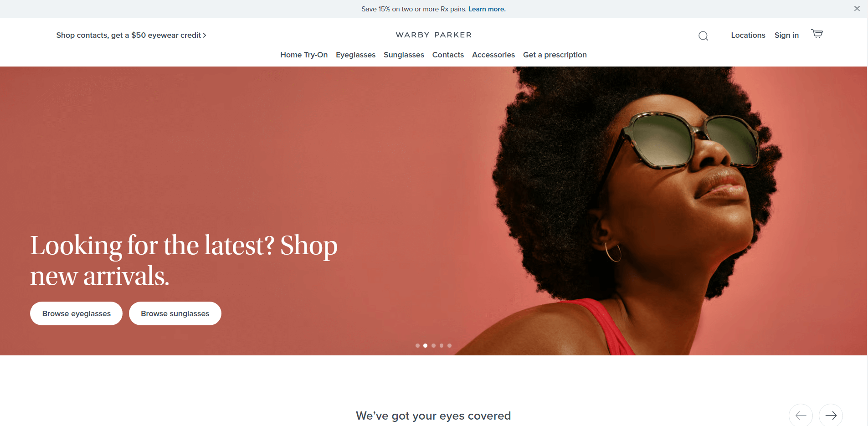Click Browse sunglasses button
Image resolution: width=868 pixels, height=426 pixels.
click(x=175, y=313)
